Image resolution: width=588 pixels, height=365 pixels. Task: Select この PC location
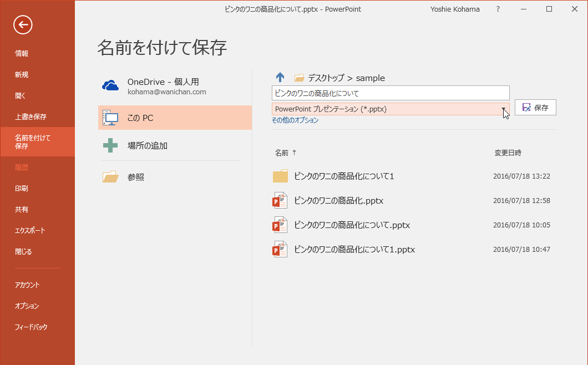coord(175,118)
